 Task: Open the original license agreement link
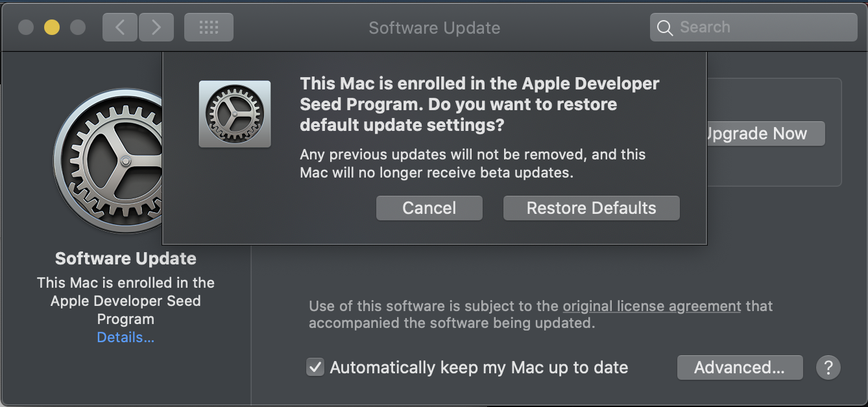point(651,306)
